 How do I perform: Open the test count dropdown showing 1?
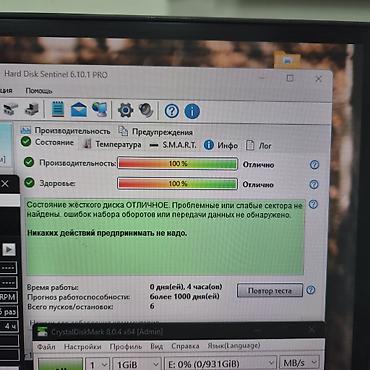coord(97,364)
